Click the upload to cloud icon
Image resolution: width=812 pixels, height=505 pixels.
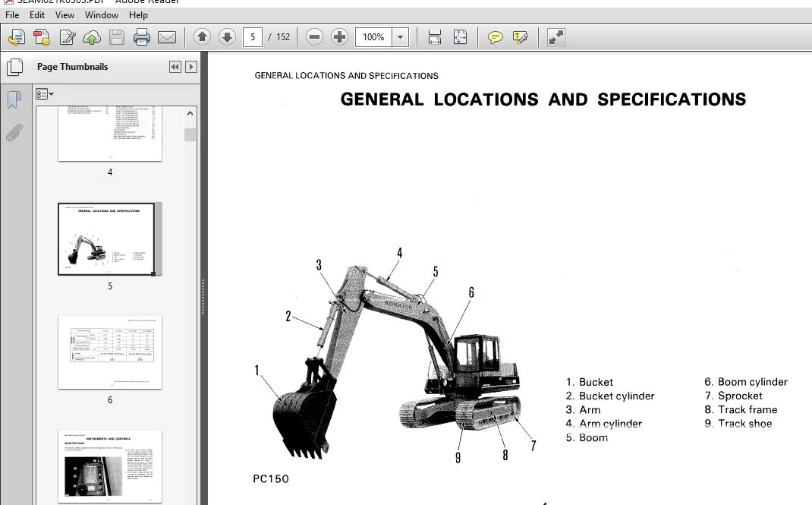coord(92,37)
